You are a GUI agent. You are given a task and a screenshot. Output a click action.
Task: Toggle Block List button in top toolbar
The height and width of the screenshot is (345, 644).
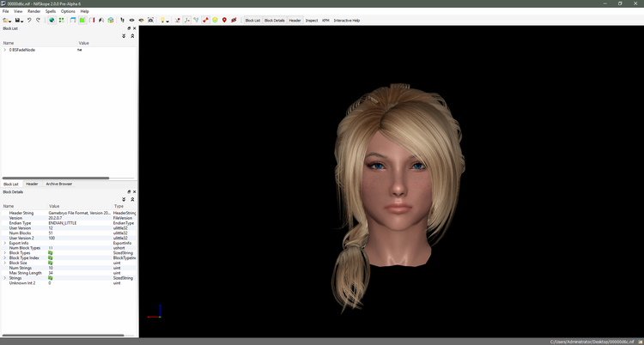pos(252,20)
